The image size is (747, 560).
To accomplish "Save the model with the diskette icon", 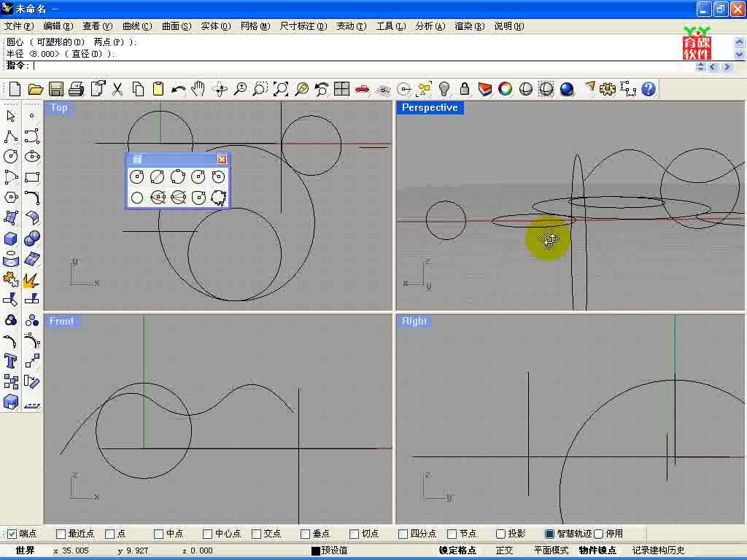I will [x=56, y=89].
